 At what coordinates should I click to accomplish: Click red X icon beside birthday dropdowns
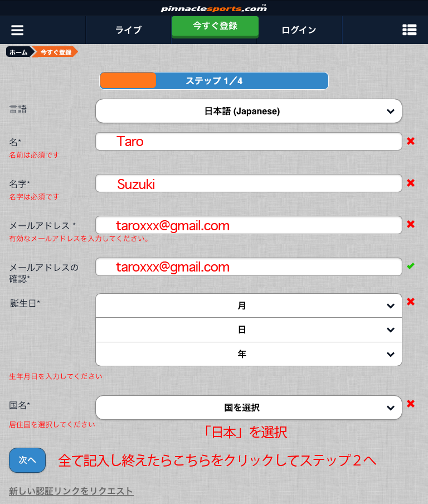[411, 302]
